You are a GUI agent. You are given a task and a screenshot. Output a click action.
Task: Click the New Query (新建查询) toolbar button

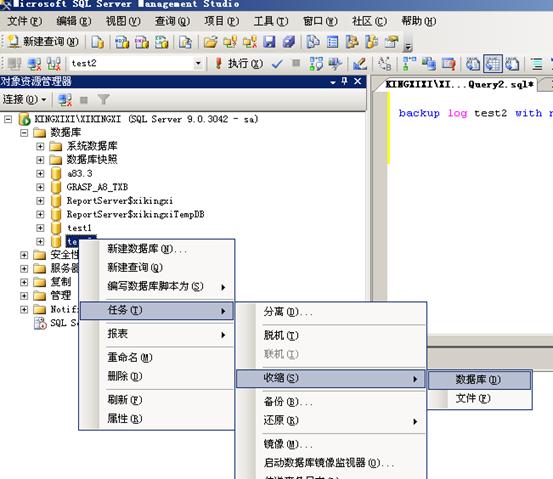tap(43, 42)
